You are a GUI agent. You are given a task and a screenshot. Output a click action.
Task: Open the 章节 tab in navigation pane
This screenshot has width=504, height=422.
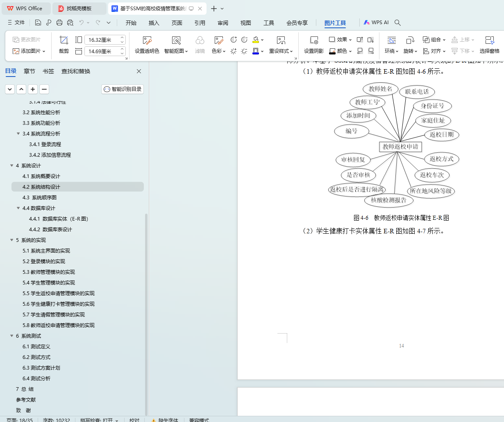click(30, 71)
